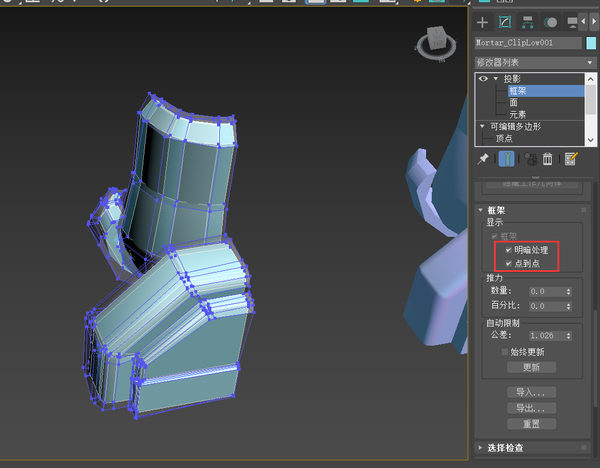Open the 修改器列表 dropdown

(535, 62)
